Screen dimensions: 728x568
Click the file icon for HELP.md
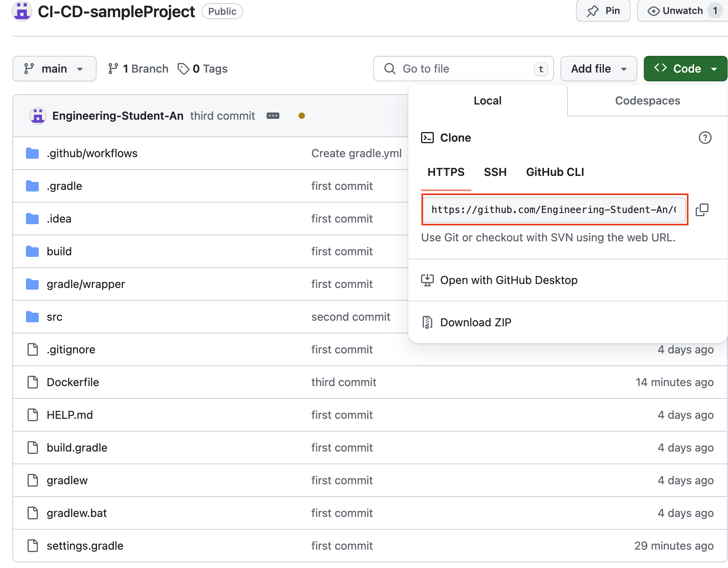33,415
